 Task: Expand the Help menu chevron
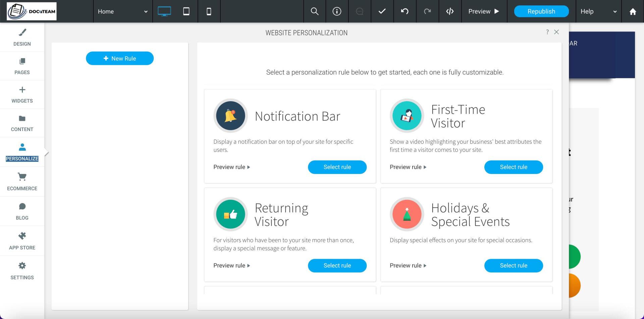point(615,11)
